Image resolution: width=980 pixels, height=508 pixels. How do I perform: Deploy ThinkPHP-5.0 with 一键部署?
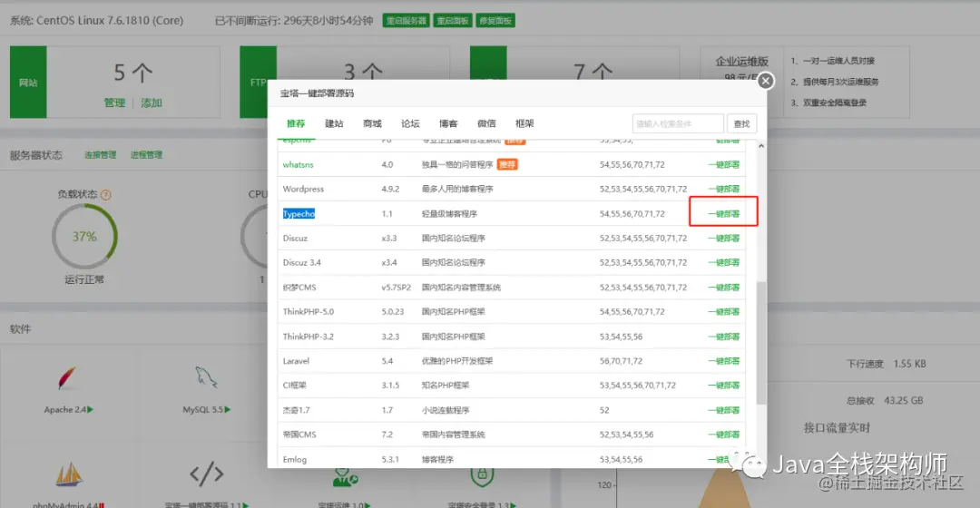tap(724, 312)
